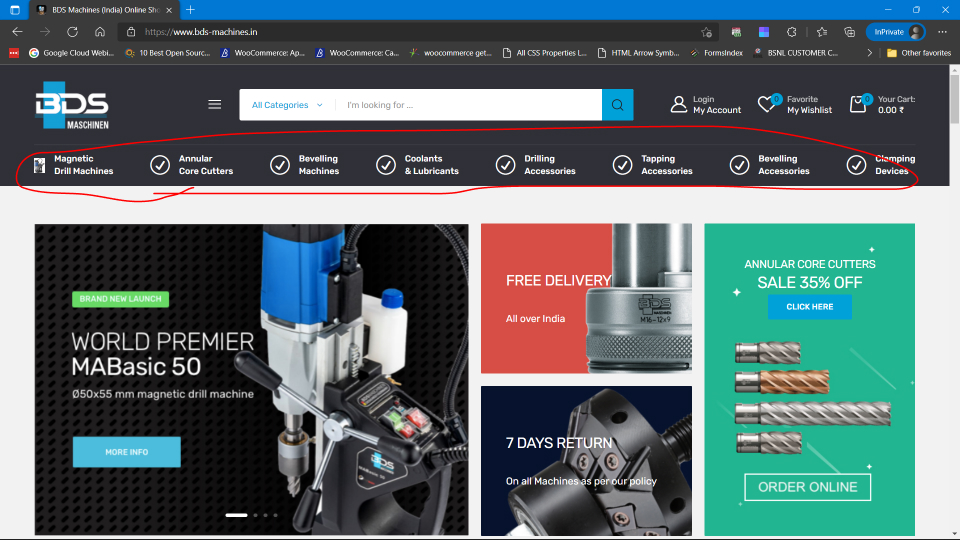Open the tab actions menu icon
The image size is (961, 541).
click(15, 10)
